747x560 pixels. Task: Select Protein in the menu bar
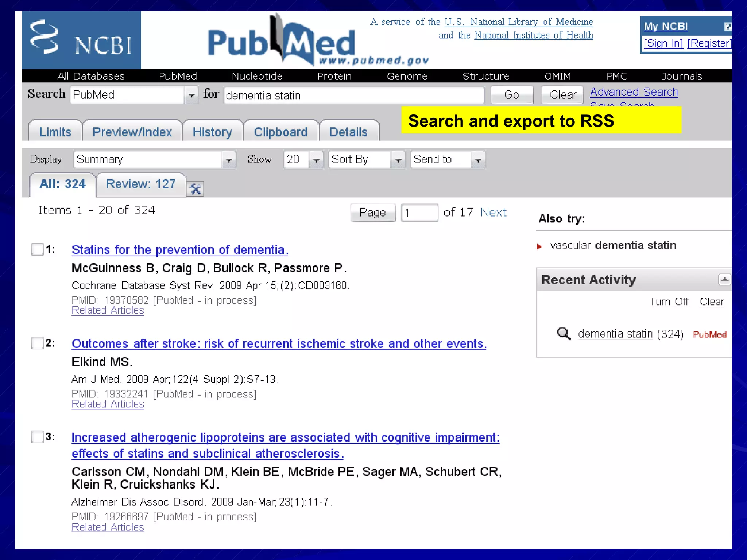[334, 76]
